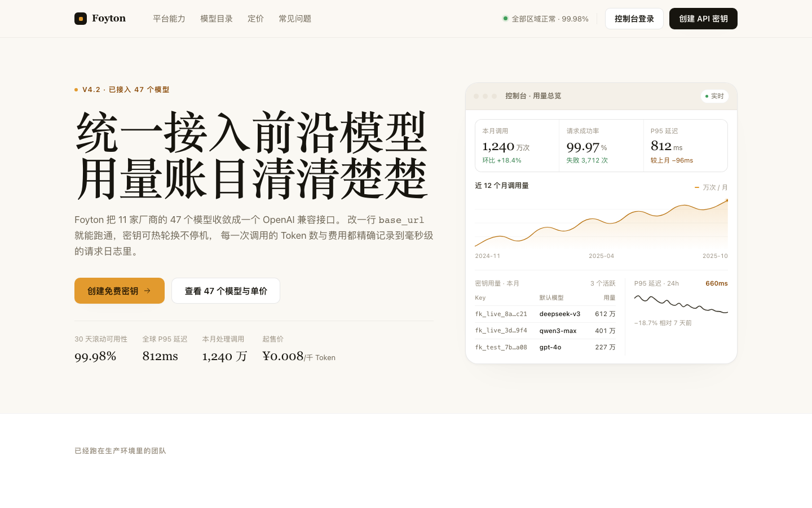The width and height of the screenshot is (812, 508).
Task: Click the 实时 badge in the console card
Action: coord(714,96)
